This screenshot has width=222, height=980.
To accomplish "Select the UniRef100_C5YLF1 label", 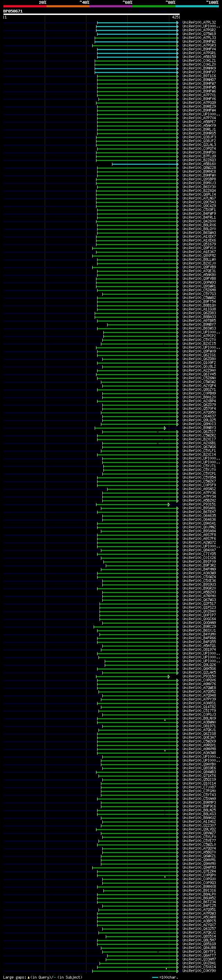I will (x=199, y=451).
